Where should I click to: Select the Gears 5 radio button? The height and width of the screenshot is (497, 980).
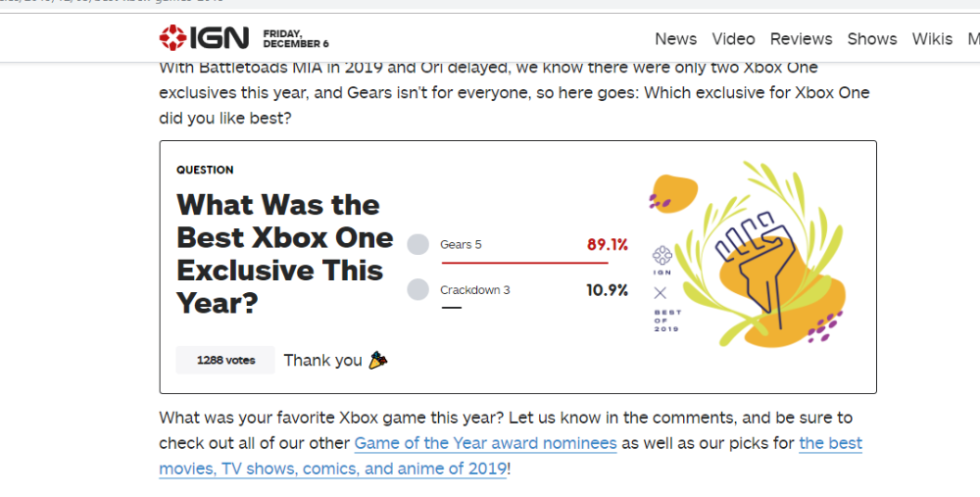point(417,245)
